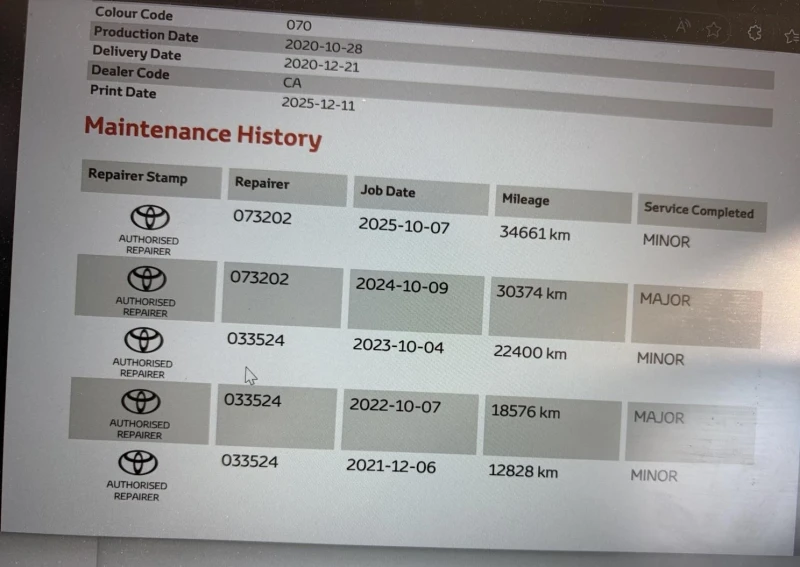Screen dimensions: 800x567
Task: Select repairer 033524 in the 2023-10-04 row
Action: (x=256, y=339)
